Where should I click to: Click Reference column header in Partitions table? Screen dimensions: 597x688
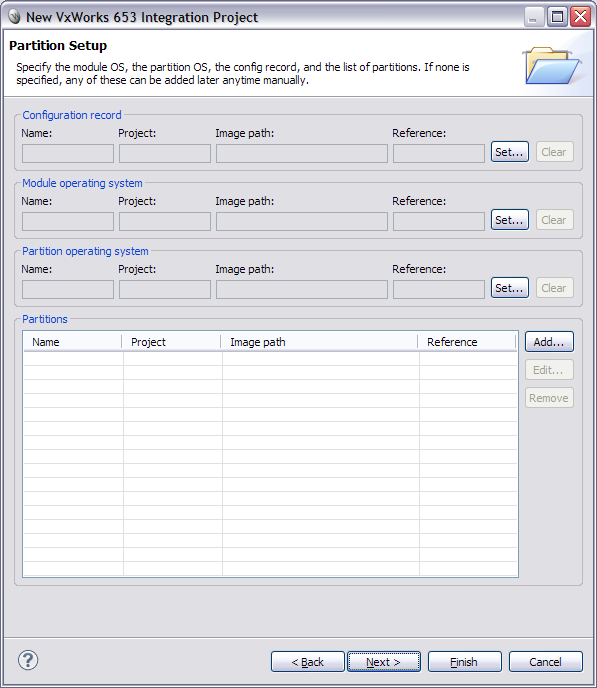click(x=467, y=342)
